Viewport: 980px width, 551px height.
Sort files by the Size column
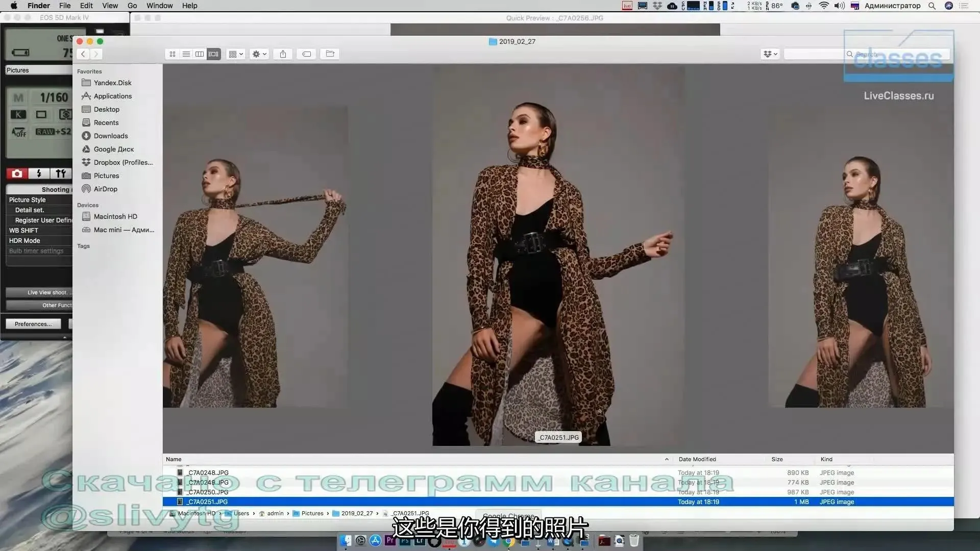(x=777, y=459)
